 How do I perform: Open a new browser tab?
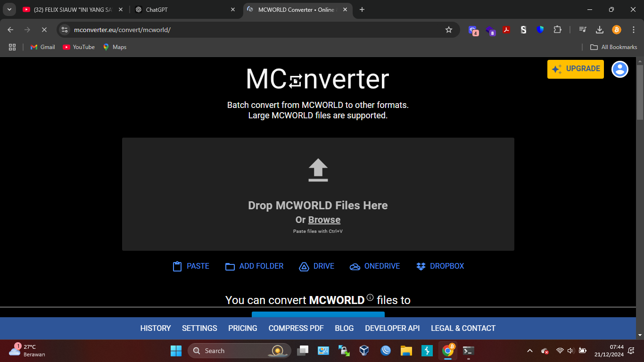(x=362, y=9)
